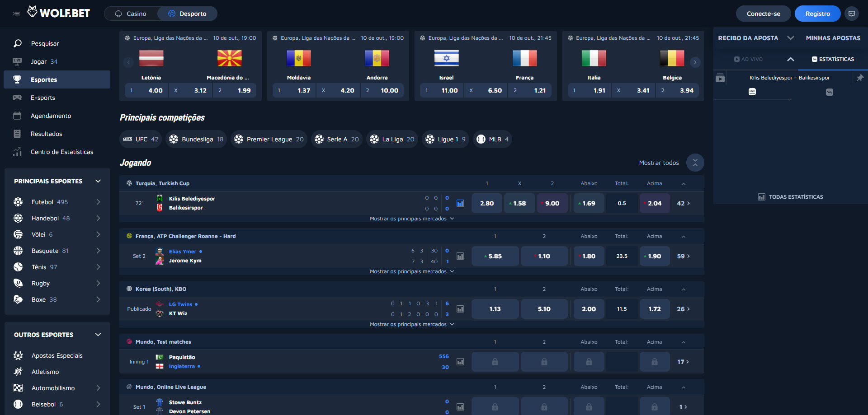The image size is (868, 415).
Task: Open the chat icon in header
Action: coord(852,14)
